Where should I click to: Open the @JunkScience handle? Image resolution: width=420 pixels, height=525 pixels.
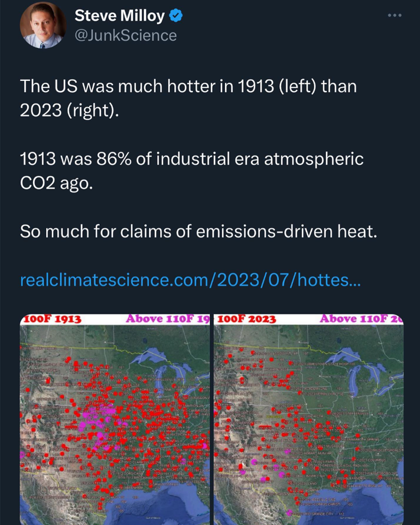coord(125,35)
